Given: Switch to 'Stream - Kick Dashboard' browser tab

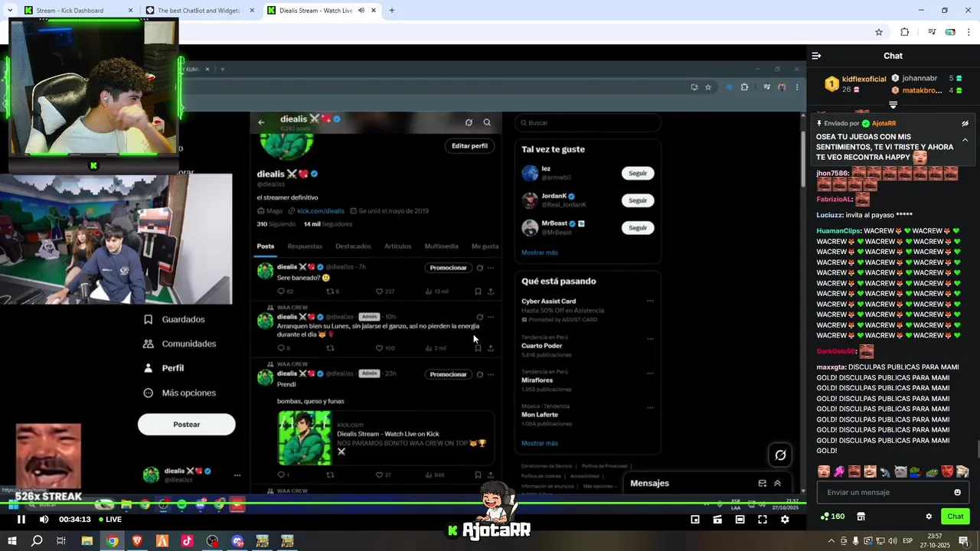Looking at the screenshot, I should pos(77,11).
